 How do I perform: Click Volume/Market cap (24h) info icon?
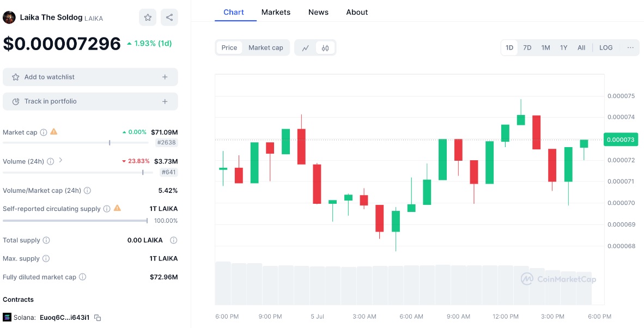pos(88,191)
